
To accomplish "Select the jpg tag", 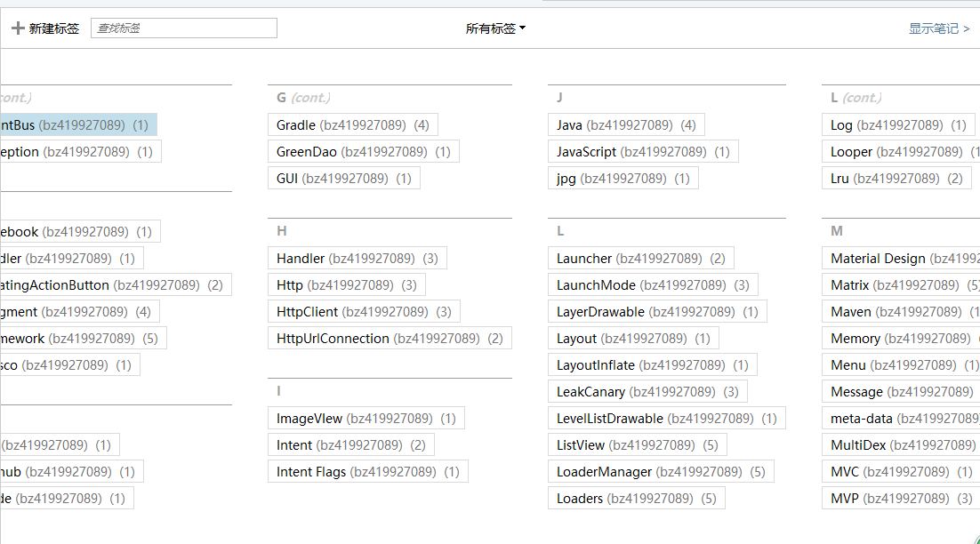I will 623,179.
